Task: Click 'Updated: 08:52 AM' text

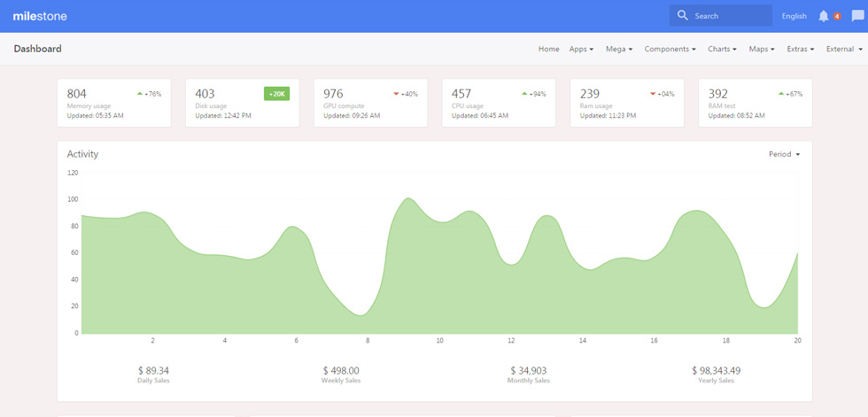Action: 737,116
